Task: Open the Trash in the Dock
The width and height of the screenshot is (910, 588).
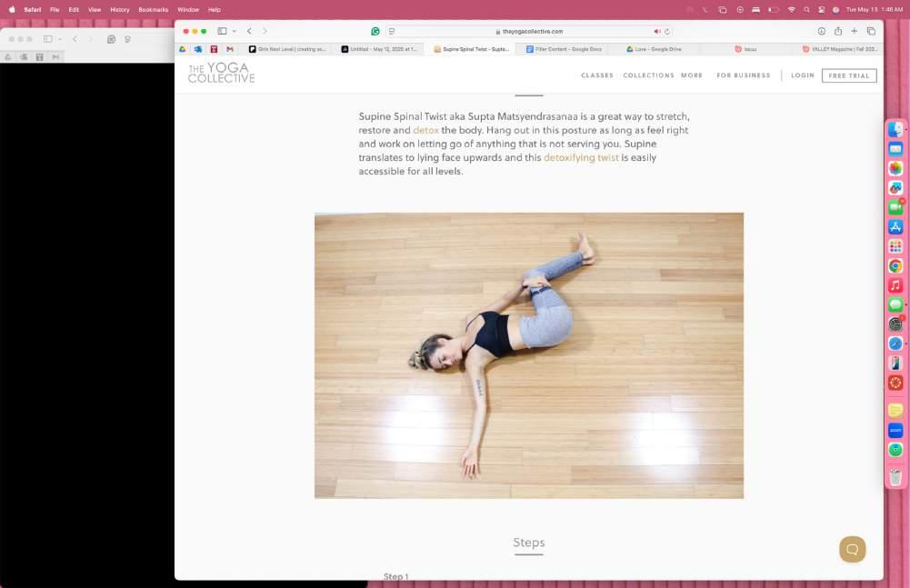Action: (x=895, y=476)
